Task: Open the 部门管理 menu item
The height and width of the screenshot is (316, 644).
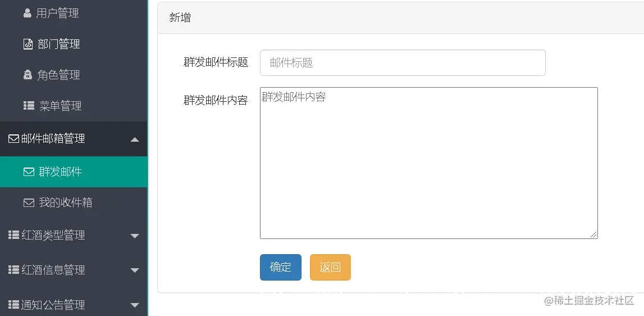Action: (x=74, y=44)
